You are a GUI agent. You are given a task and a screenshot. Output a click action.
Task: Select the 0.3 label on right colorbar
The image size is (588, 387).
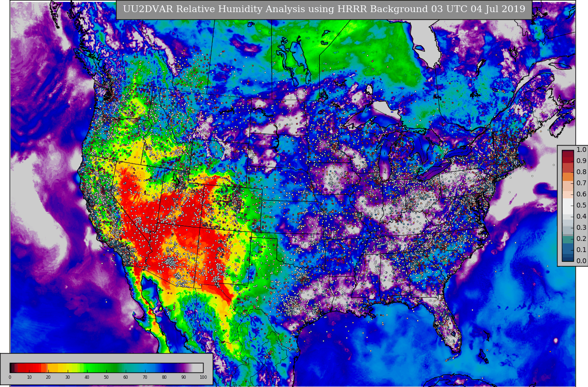click(581, 228)
